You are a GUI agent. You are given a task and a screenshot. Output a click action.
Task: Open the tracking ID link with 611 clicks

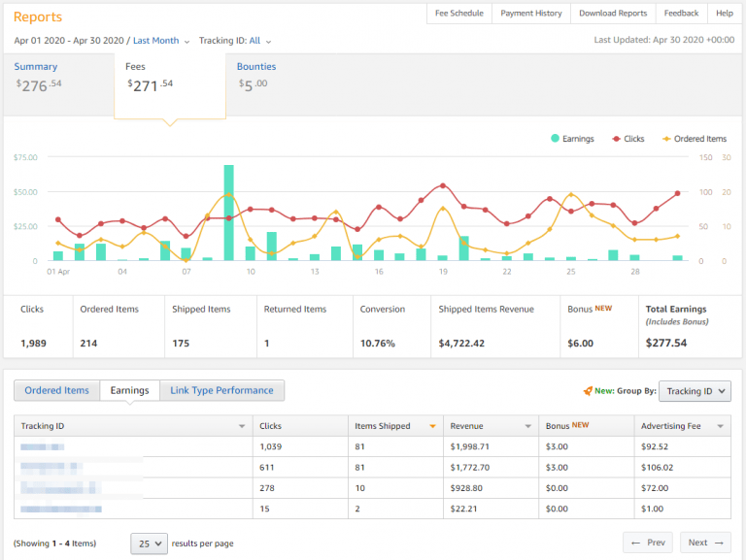pos(51,467)
